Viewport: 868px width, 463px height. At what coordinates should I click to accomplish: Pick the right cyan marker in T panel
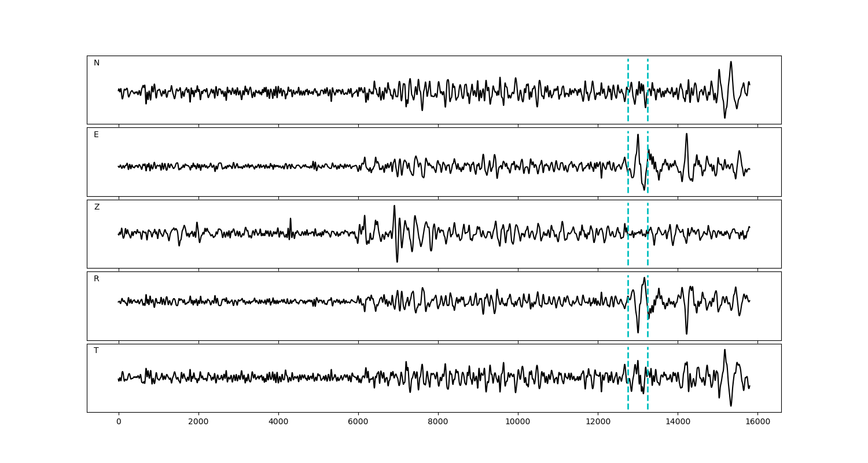tap(648, 378)
